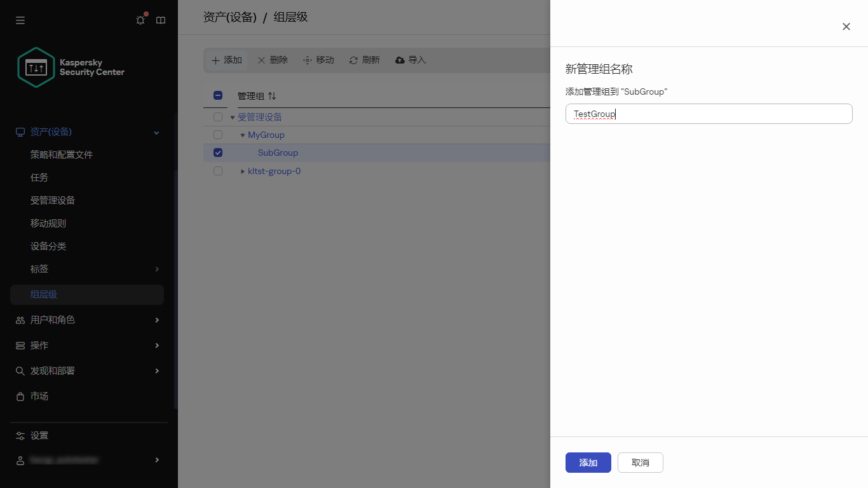Click inside the TestGroup name field
868x488 pixels.
[x=709, y=114]
